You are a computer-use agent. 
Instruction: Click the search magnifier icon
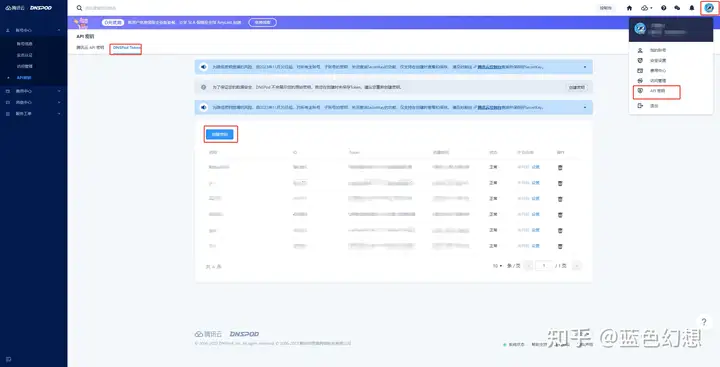79,8
